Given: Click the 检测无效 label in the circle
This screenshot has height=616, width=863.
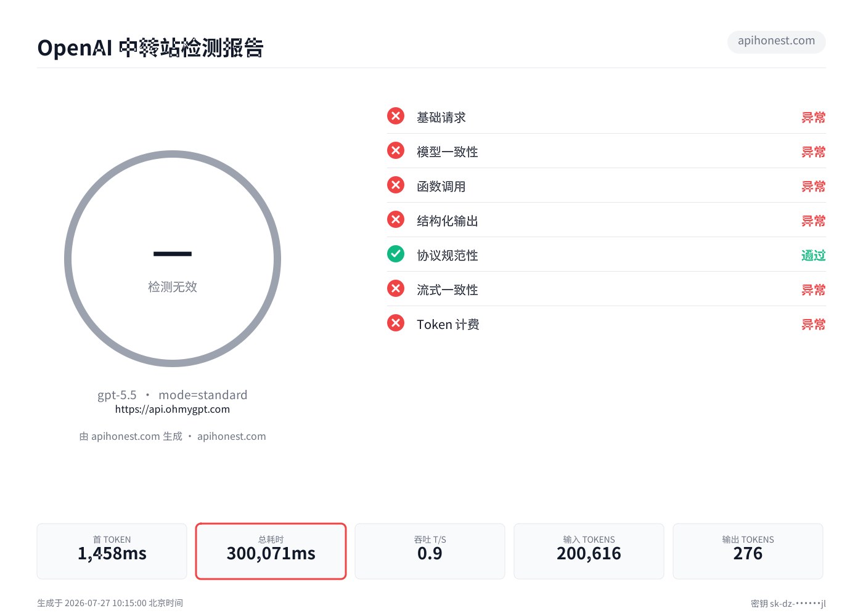Looking at the screenshot, I should [x=173, y=286].
